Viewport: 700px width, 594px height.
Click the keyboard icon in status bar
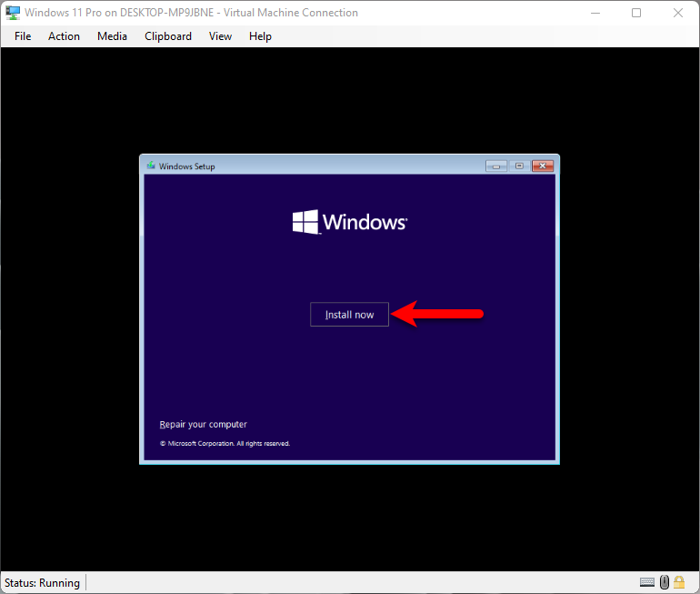647,582
